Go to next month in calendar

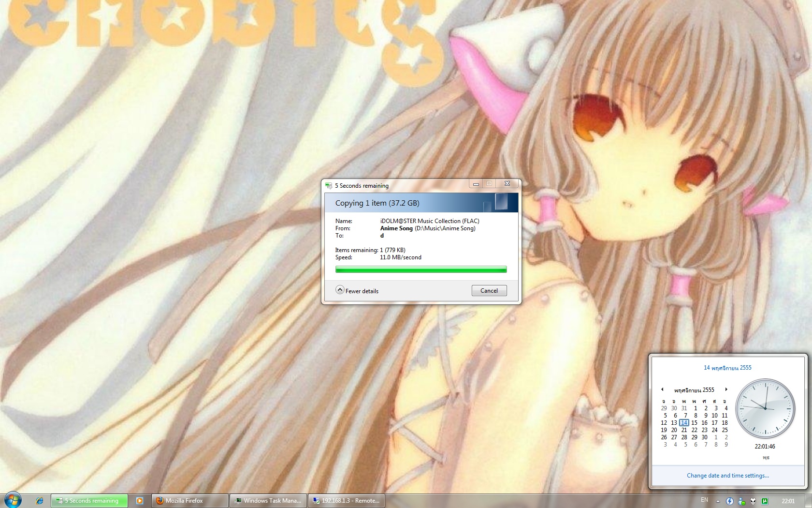[x=726, y=389]
